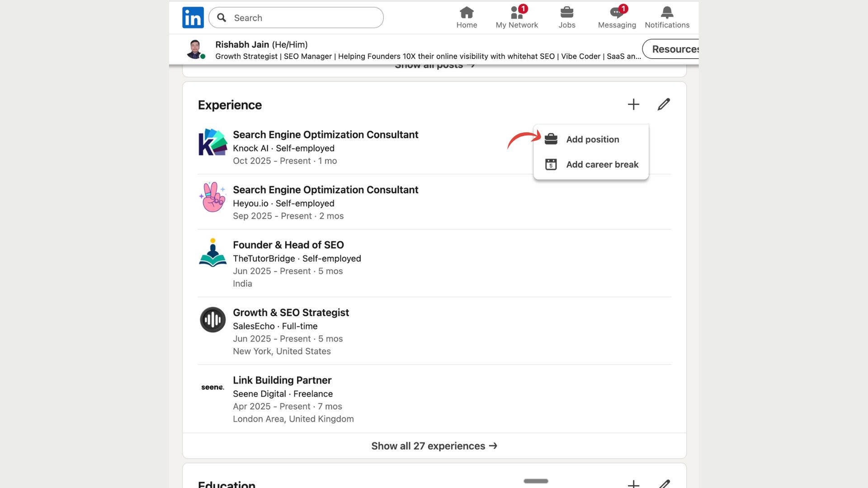Open Growth & SEO Strategist position
Viewport: 868px width, 488px height.
[291, 313]
